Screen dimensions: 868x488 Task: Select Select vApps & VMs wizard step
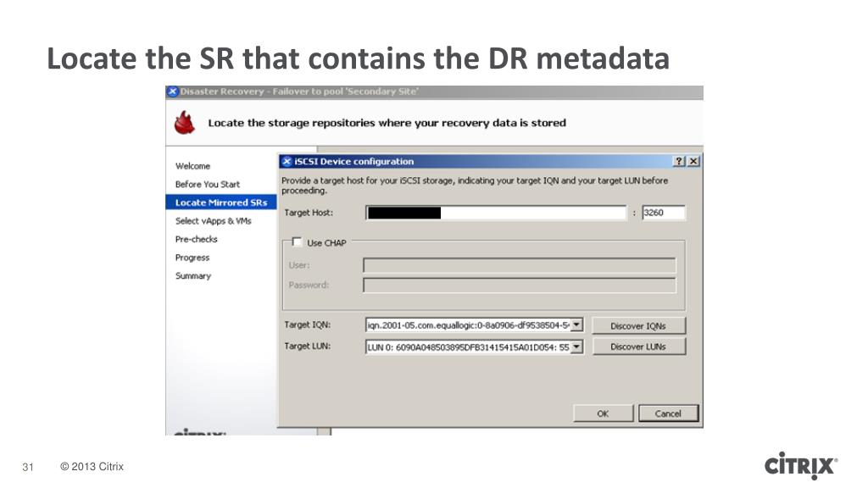click(213, 221)
